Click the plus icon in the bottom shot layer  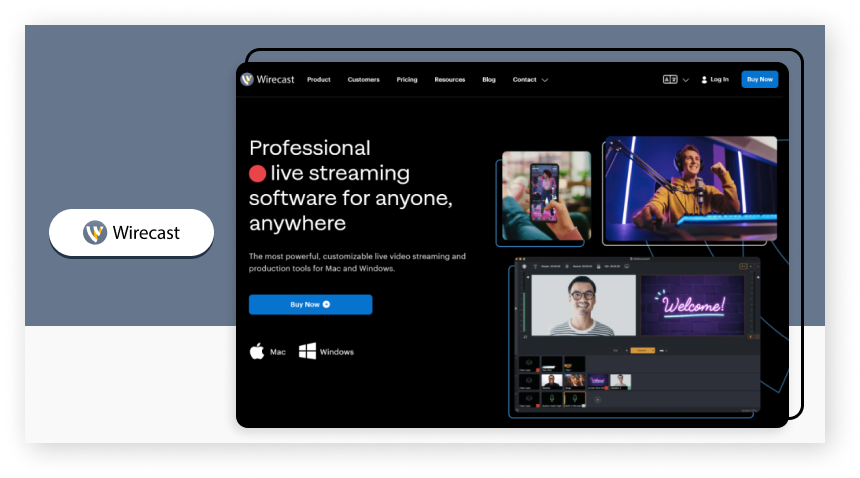[598, 400]
